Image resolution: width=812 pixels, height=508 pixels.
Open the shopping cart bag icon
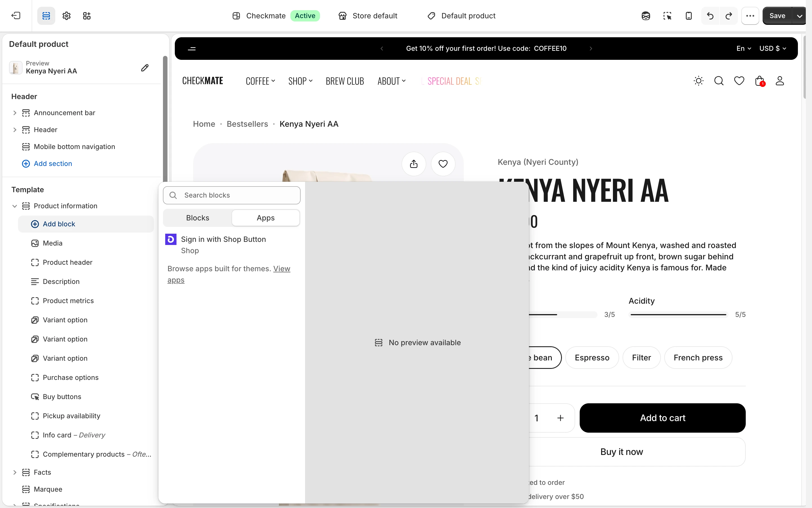click(760, 81)
